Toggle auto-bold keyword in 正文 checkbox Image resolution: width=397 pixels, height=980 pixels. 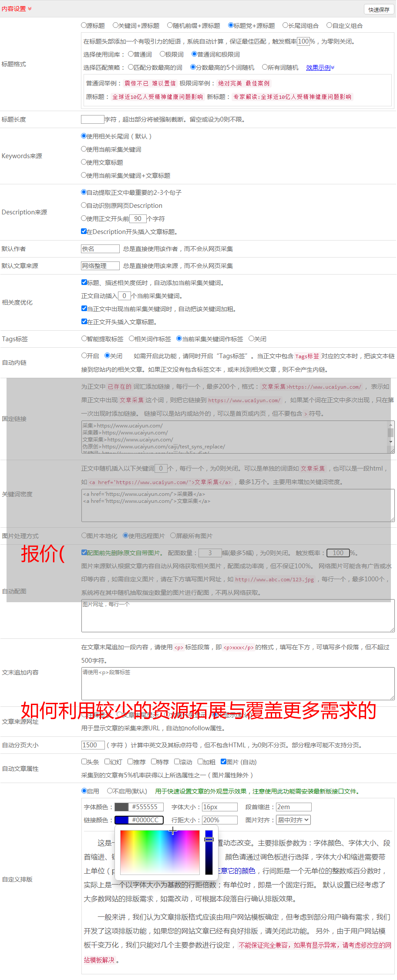click(x=84, y=309)
